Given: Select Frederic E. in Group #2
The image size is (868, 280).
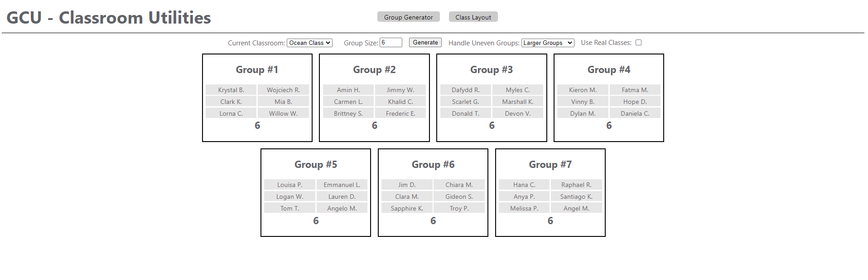Looking at the screenshot, I should pyautogui.click(x=400, y=113).
